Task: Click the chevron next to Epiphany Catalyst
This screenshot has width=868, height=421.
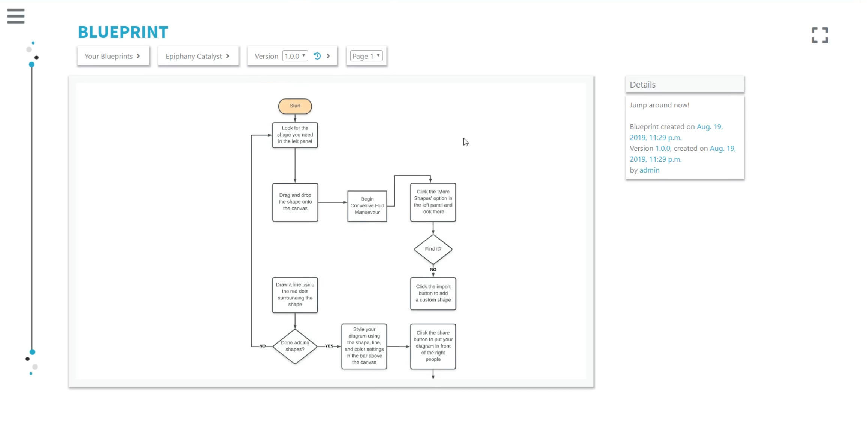Action: click(228, 56)
